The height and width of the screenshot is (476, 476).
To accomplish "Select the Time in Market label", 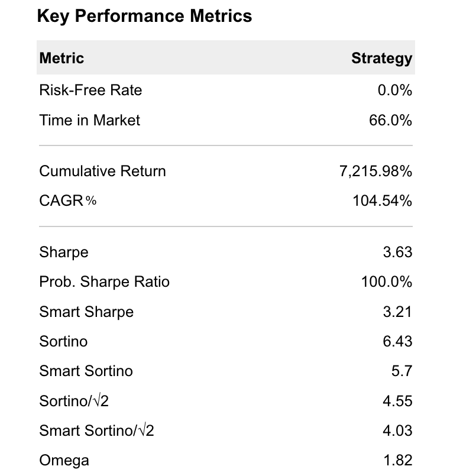I will point(89,121).
